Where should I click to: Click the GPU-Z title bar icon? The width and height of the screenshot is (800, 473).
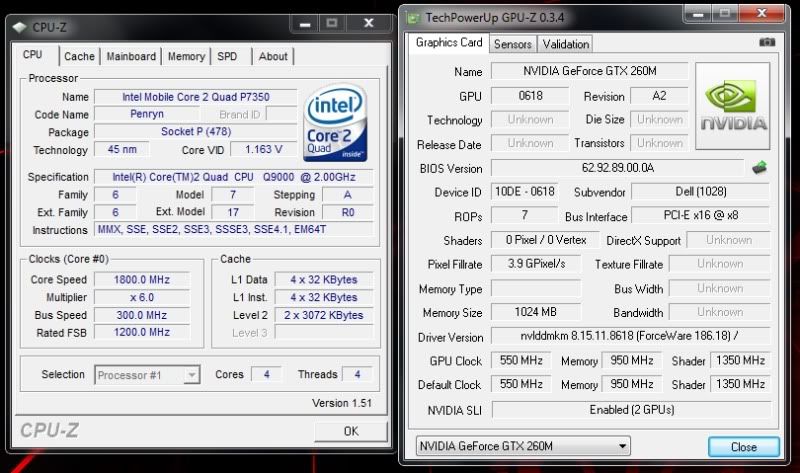(x=412, y=18)
